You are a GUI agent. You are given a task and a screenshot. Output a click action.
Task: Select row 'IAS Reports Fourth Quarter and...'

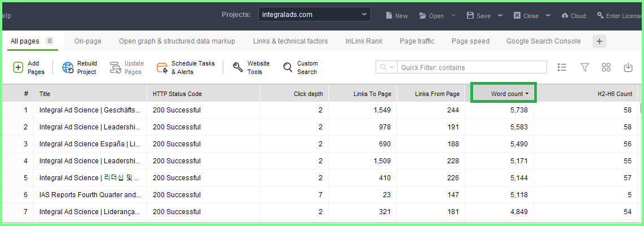320,195
